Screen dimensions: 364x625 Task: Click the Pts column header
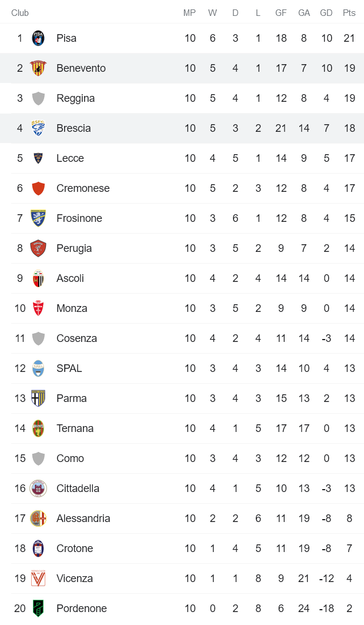coord(349,13)
